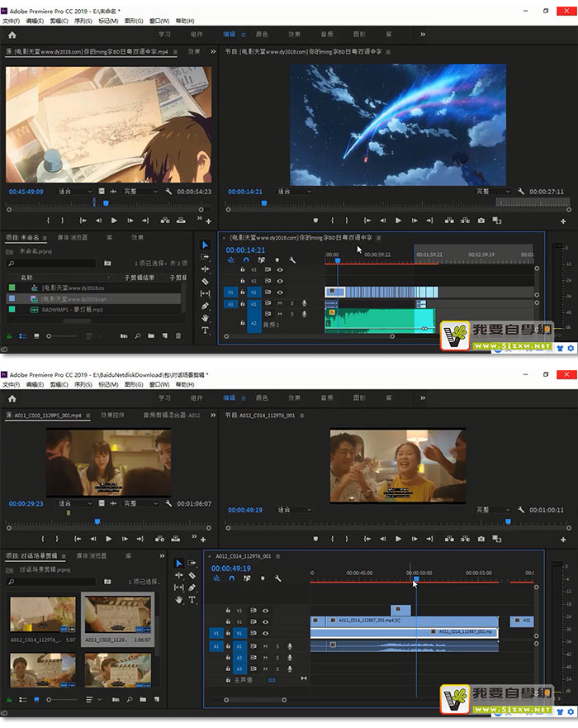
Task: Enable voice-over microphone on A3 in the 对话场景剪辑 timeline
Action: tap(290, 669)
